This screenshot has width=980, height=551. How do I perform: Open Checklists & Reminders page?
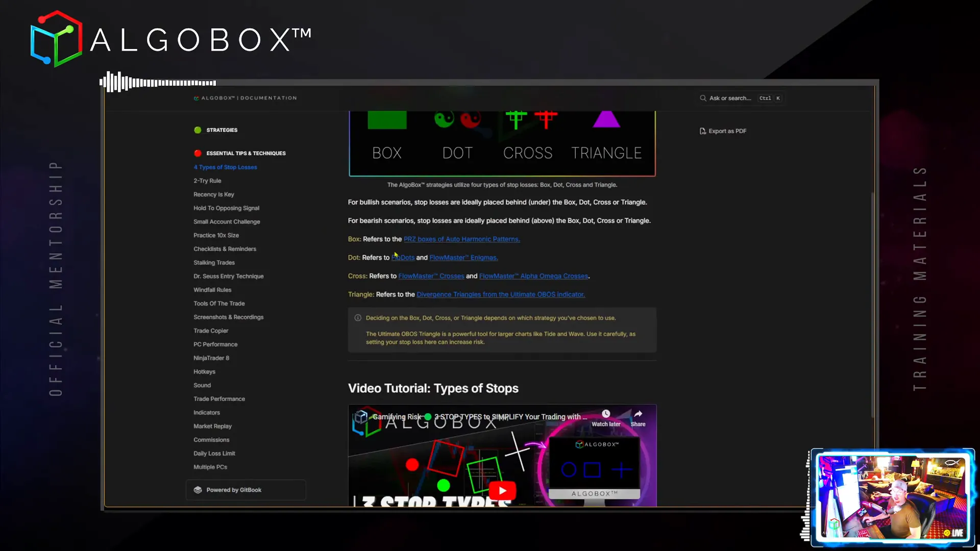pyautogui.click(x=225, y=249)
